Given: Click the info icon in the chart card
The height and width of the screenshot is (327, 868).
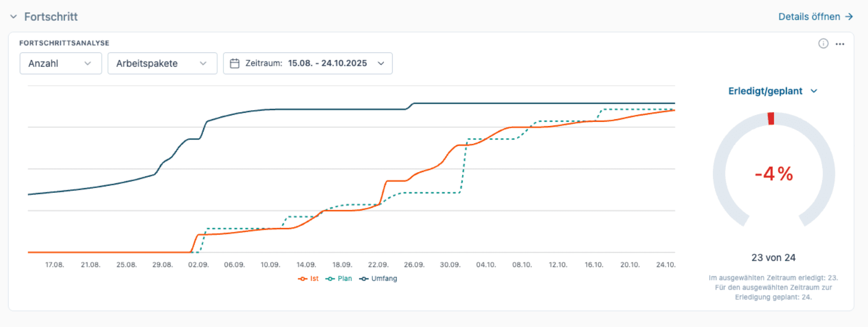Looking at the screenshot, I should point(823,44).
